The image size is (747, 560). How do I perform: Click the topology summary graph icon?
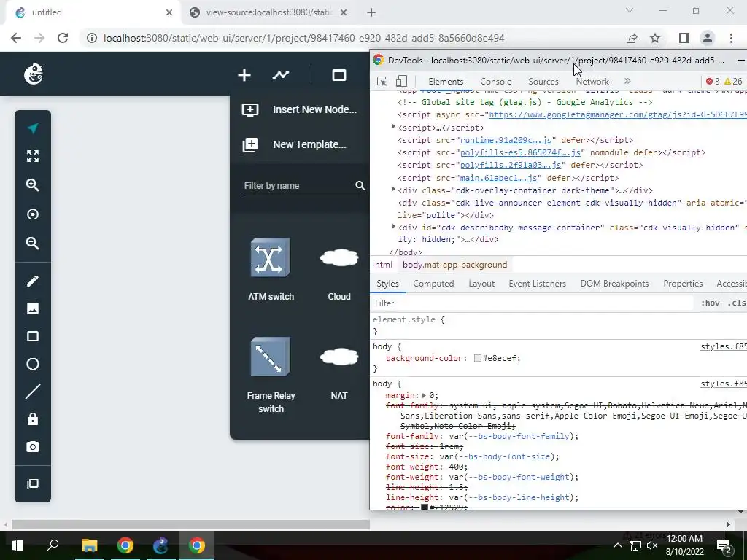tap(281, 75)
